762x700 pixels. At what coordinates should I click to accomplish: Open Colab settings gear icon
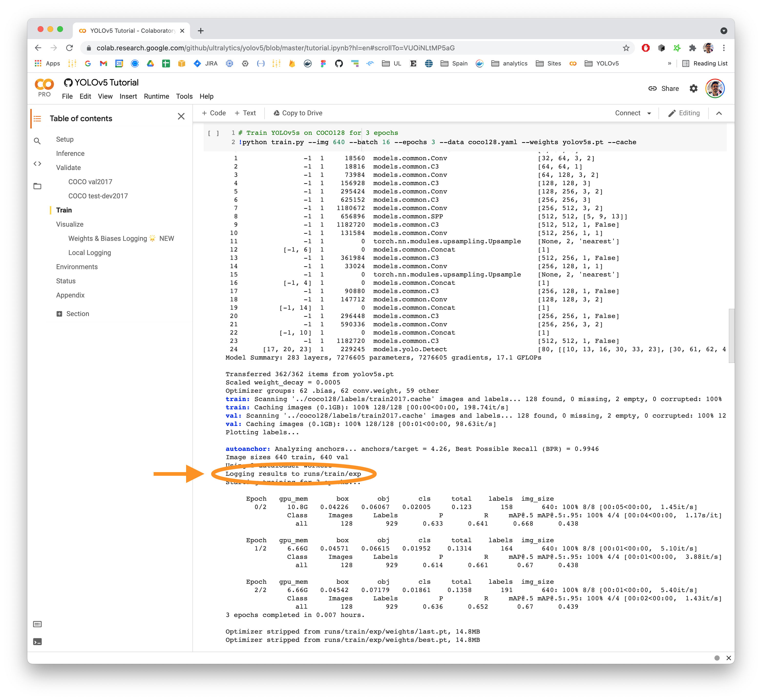(693, 89)
